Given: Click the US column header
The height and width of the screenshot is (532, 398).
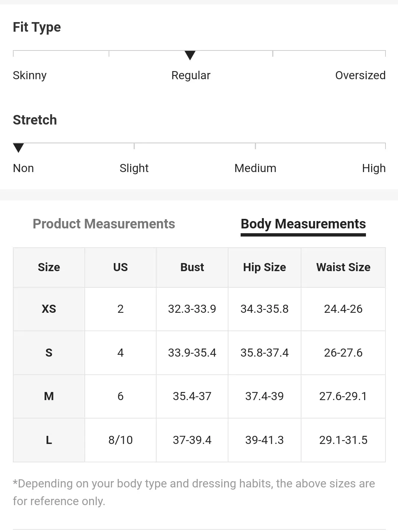Looking at the screenshot, I should [121, 267].
